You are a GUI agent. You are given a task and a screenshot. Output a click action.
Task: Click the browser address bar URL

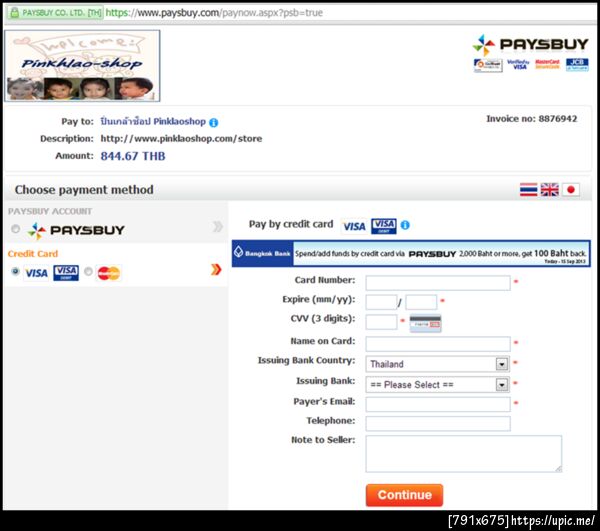coord(214,13)
